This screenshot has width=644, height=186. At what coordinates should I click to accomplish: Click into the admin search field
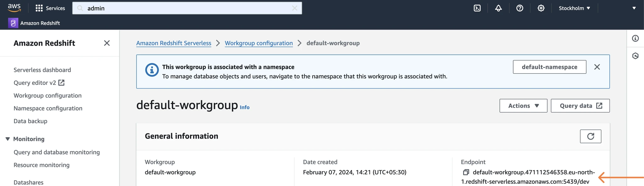pos(187,8)
